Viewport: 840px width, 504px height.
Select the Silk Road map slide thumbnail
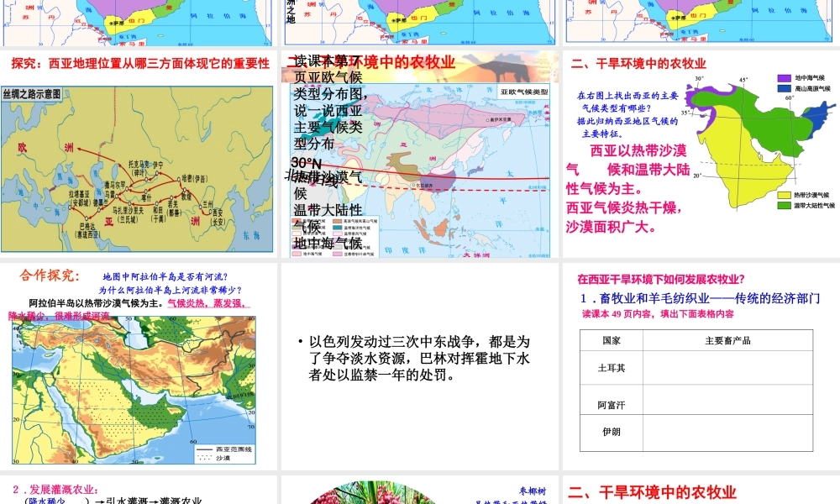pyautogui.click(x=139, y=155)
